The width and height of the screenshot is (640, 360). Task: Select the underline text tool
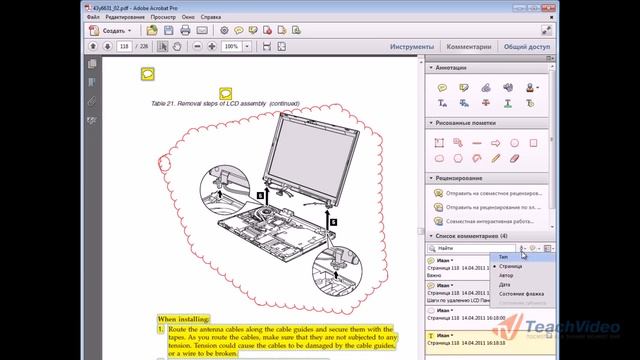coord(508,103)
